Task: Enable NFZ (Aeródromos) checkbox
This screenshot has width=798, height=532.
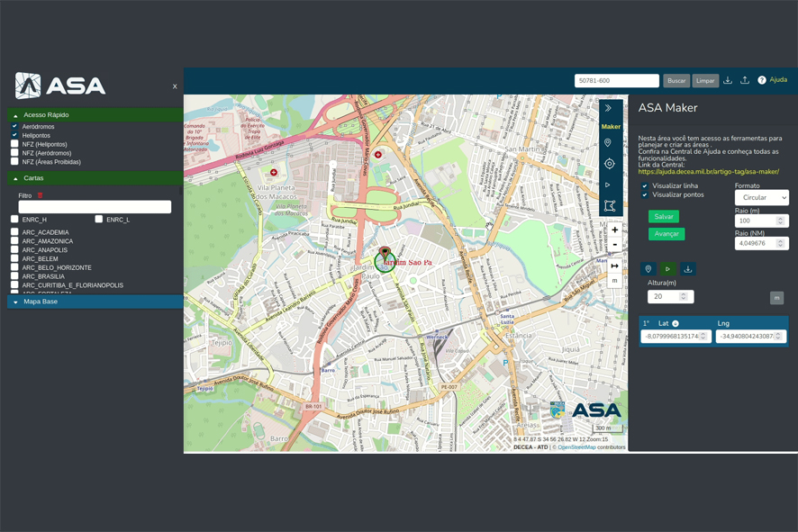Action: pyautogui.click(x=14, y=153)
